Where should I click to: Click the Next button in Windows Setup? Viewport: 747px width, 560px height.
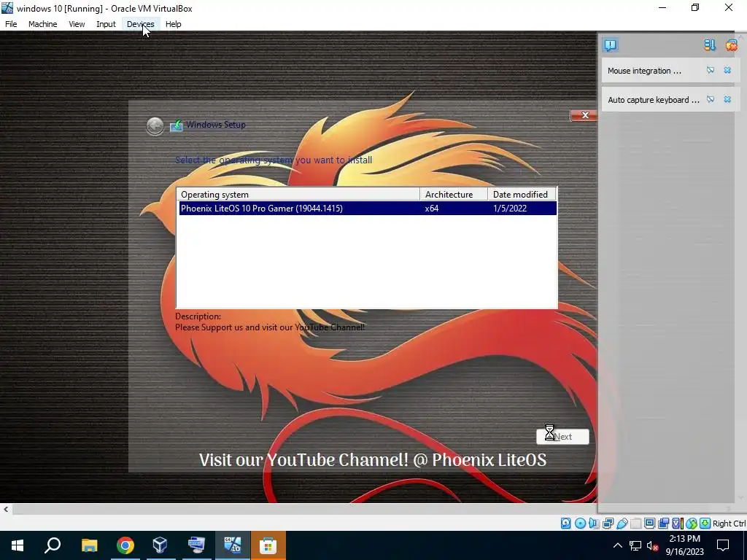[562, 437]
